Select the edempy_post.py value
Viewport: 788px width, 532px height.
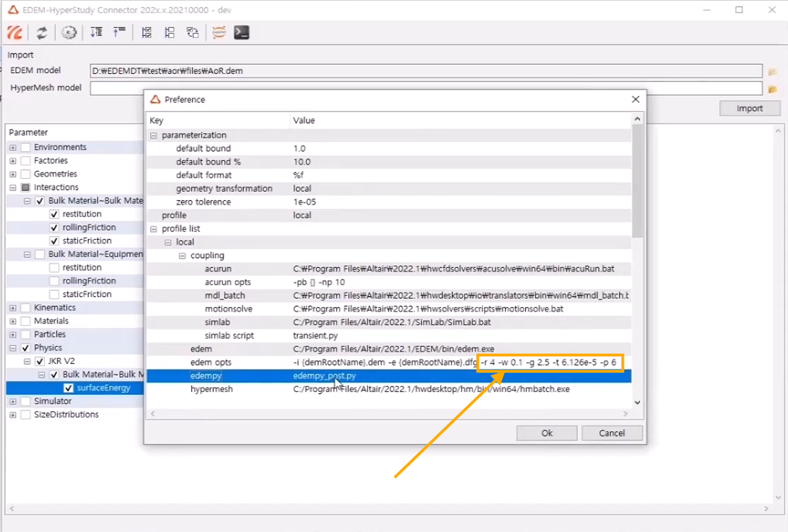tap(324, 376)
